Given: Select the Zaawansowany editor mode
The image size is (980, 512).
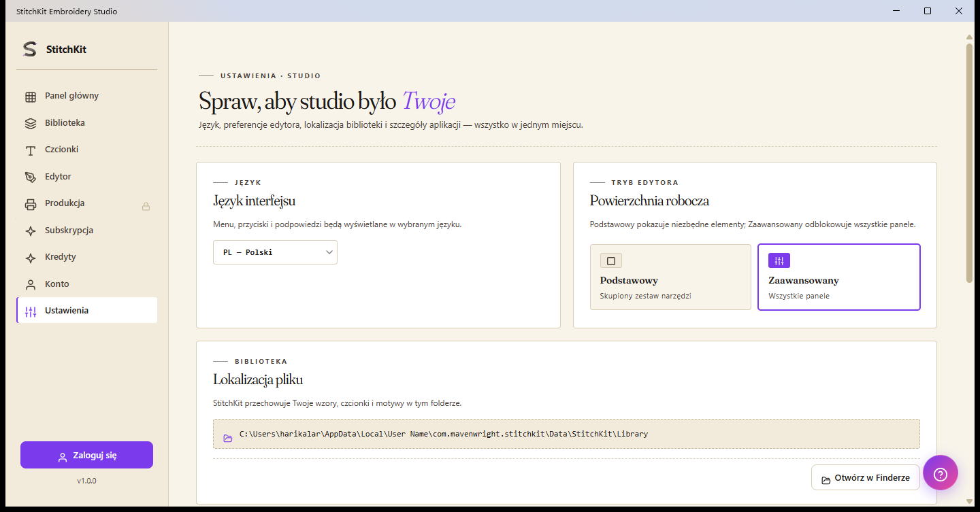Looking at the screenshot, I should pos(839,277).
